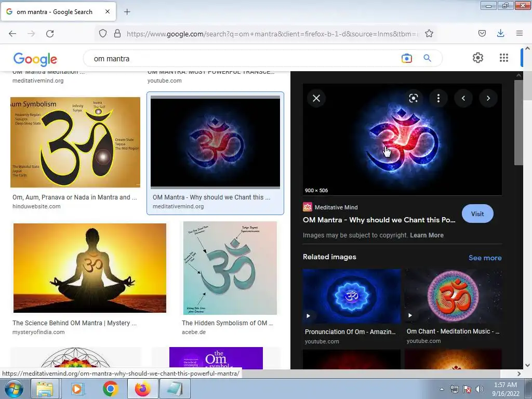This screenshot has height=399, width=532.
Task: Go back with browser back arrow
Action: 12,34
